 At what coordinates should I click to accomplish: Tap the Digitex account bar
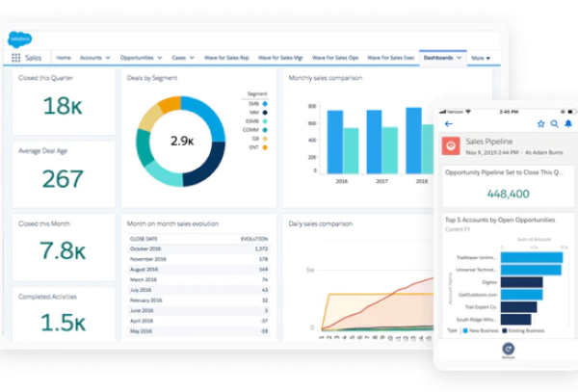click(521, 282)
